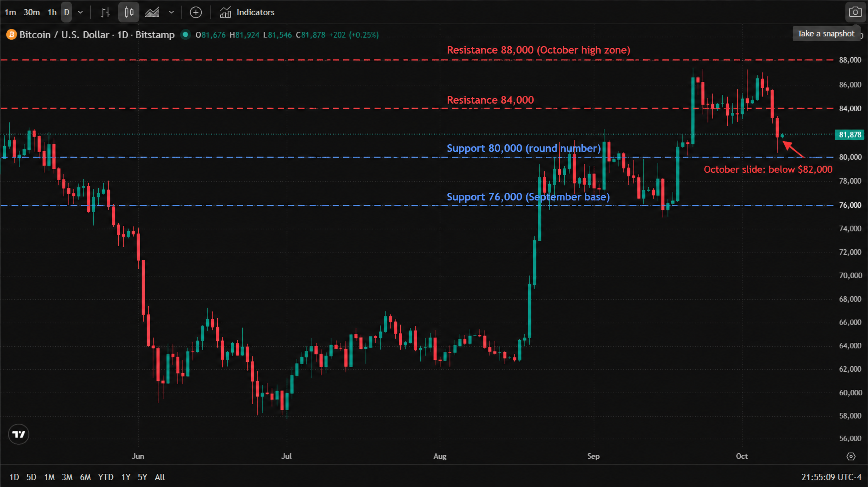The image size is (868, 487).
Task: Select the 1m timeframe
Action: [x=10, y=12]
